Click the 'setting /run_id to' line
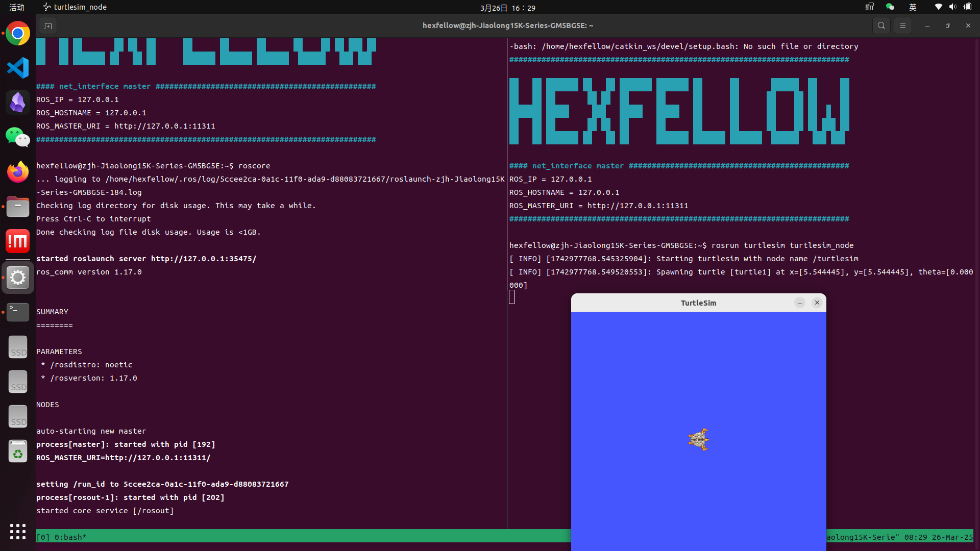Image resolution: width=980 pixels, height=551 pixels. 162,484
